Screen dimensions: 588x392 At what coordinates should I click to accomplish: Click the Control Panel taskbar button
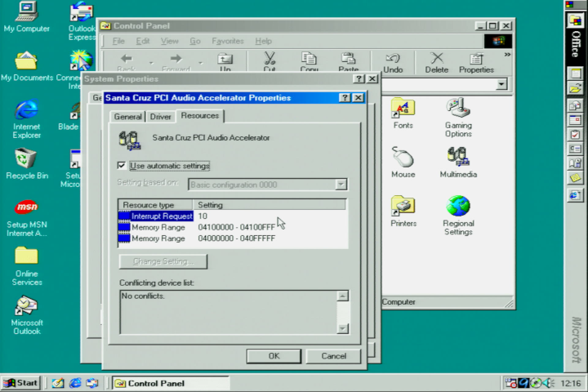[171, 383]
